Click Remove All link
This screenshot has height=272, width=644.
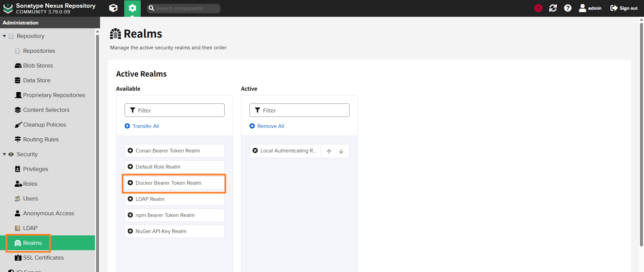(x=267, y=126)
